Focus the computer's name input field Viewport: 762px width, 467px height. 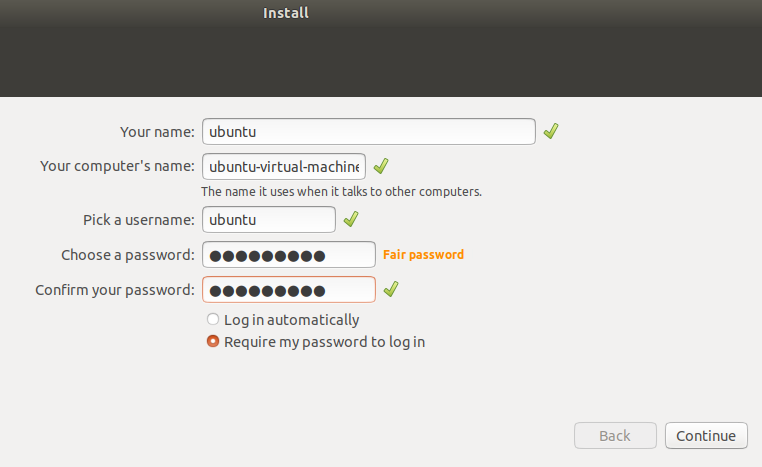point(284,166)
